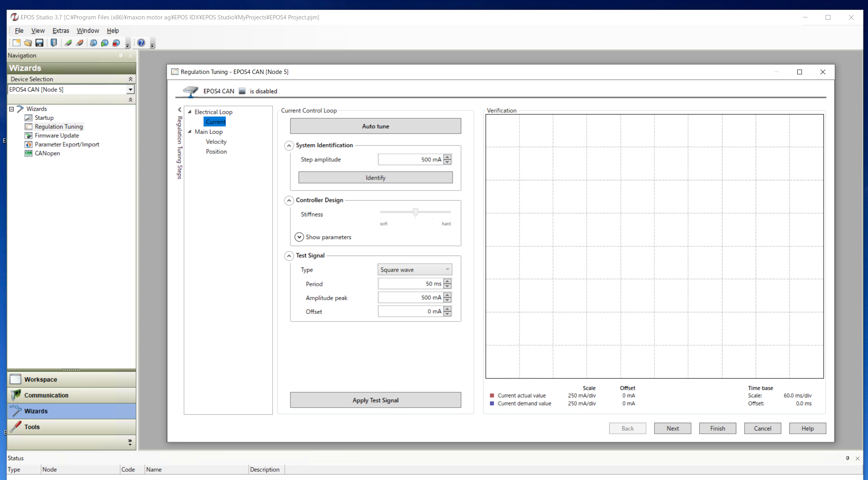Collapse the System Identification section
Viewport: 868px width, 480px height.
click(x=289, y=146)
